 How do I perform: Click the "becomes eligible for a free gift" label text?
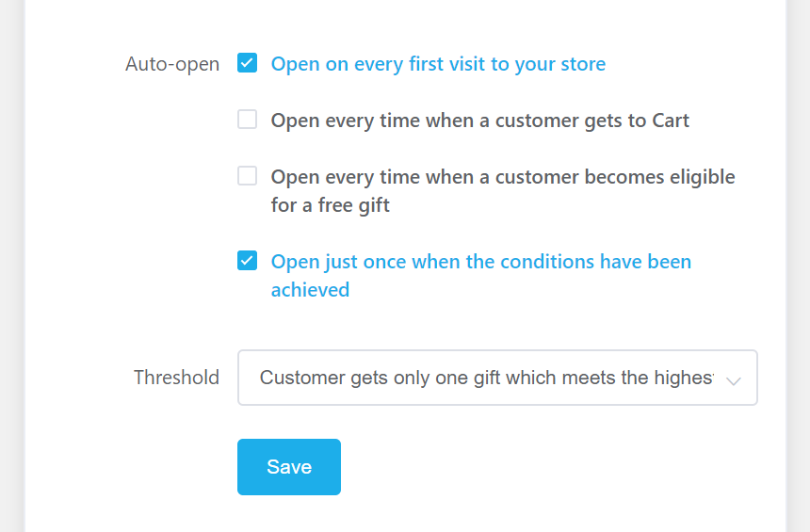[x=502, y=177]
